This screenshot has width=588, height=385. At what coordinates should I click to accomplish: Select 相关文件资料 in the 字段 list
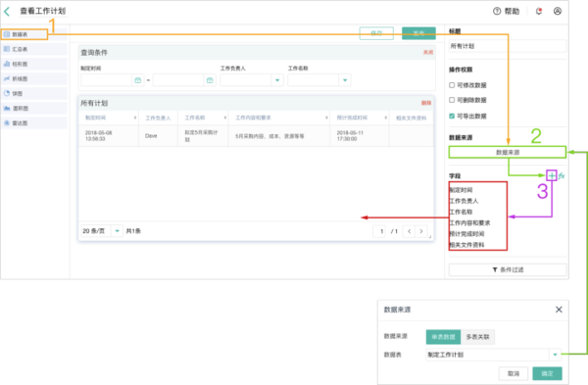pos(466,245)
